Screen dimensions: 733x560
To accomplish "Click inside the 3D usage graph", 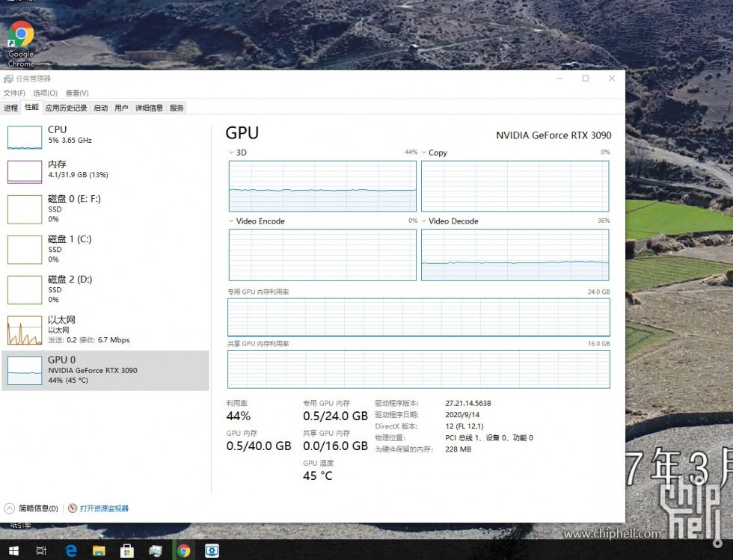I will coord(322,186).
